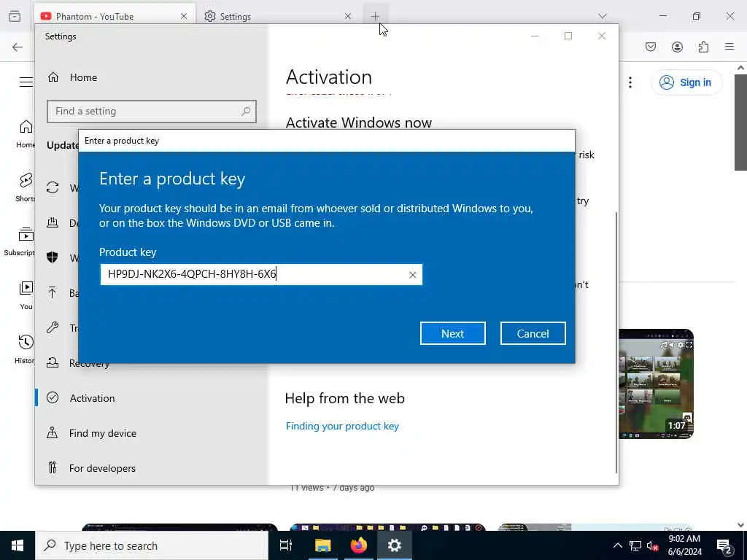
Task: Open YouTube Subscriptions in sidebar
Action: pyautogui.click(x=20, y=241)
